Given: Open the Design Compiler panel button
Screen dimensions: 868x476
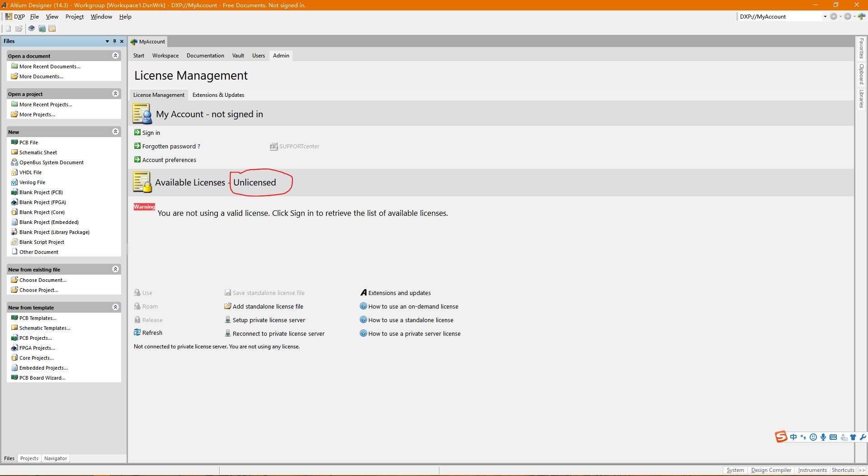Looking at the screenshot, I should coord(771,470).
